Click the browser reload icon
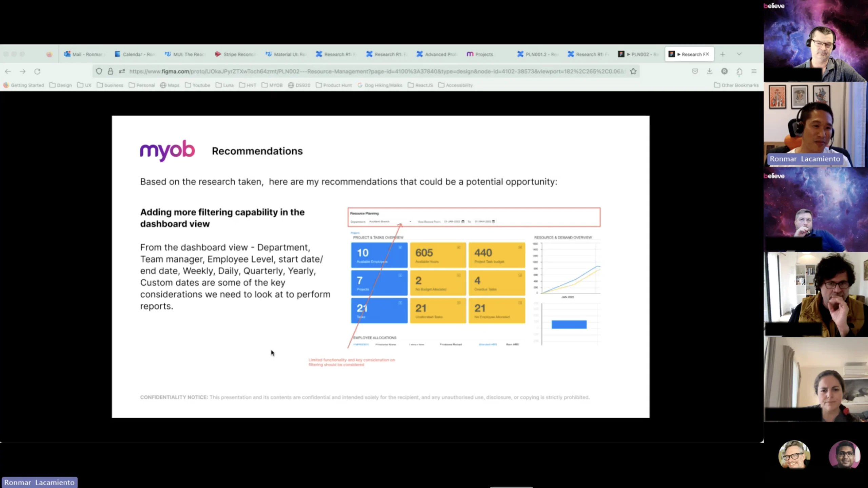868x488 pixels. (x=37, y=72)
